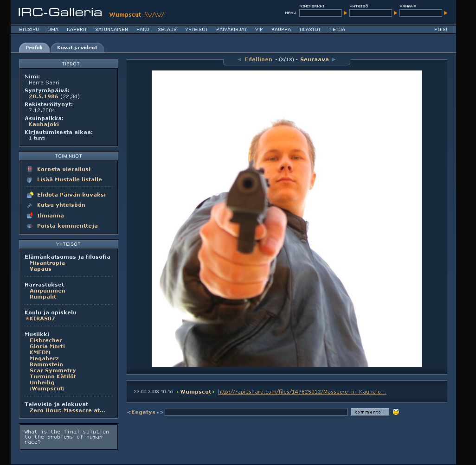Click the orange arrow after Nimimerkki field
This screenshot has width=476, height=465.
(345, 13)
